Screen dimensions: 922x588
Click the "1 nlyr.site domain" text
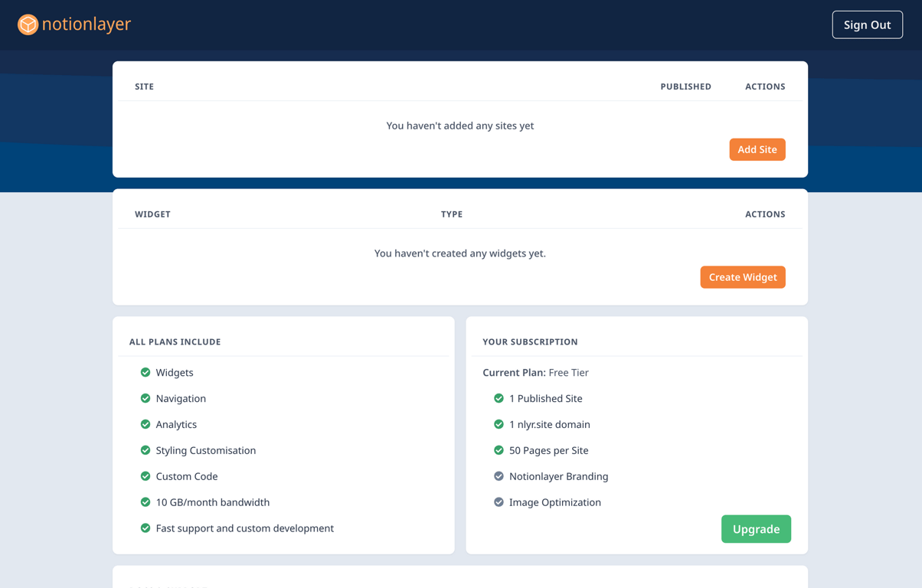[550, 425]
